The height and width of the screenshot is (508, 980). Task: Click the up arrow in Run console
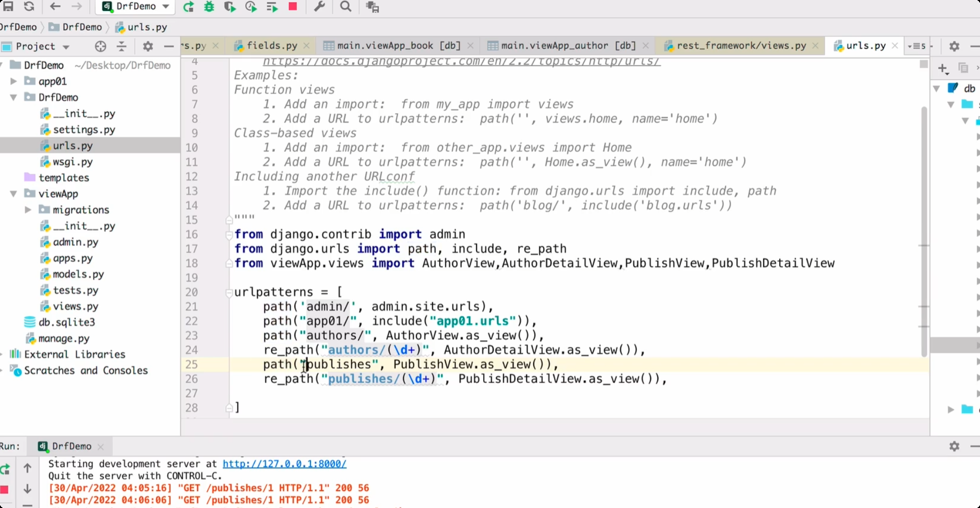27,468
